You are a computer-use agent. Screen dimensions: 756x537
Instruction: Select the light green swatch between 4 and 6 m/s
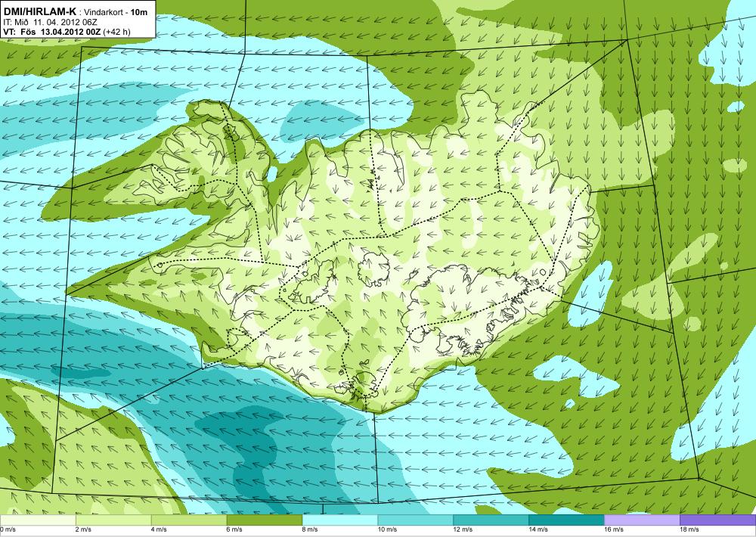(x=189, y=520)
